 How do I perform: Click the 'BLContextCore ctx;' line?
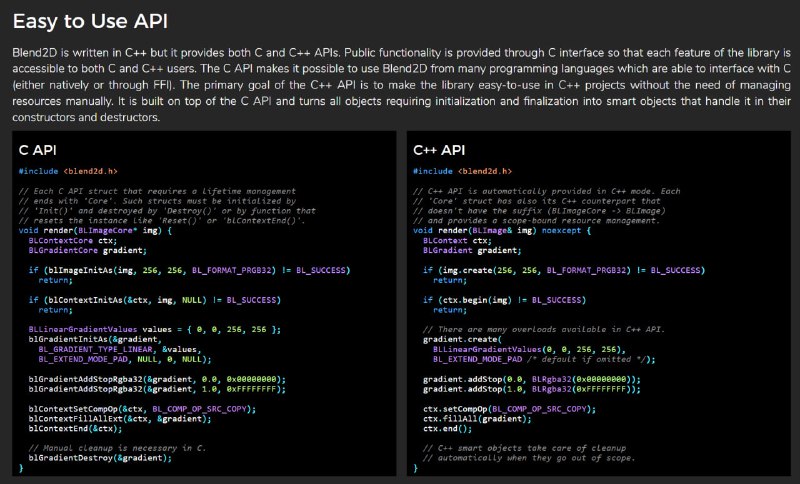pos(73,241)
